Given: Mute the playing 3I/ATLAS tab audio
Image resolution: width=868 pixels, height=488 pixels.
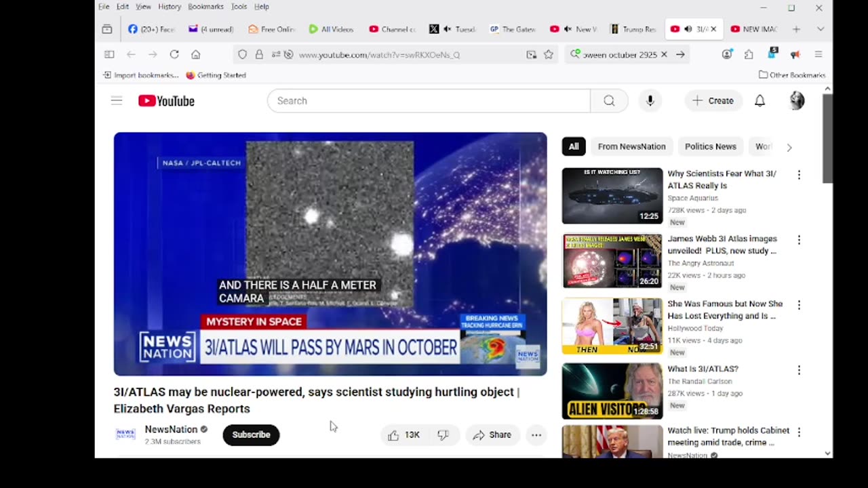Looking at the screenshot, I should pos(688,29).
